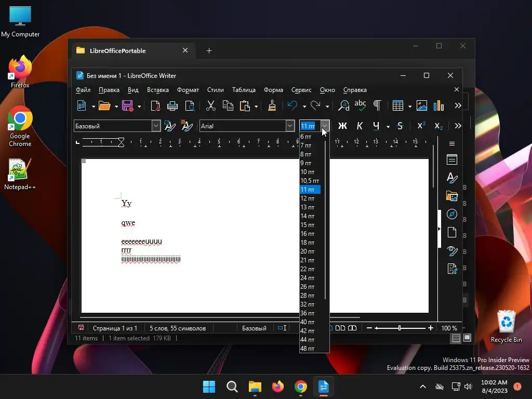Clone formatting with the paintbrush icon
The height and width of the screenshot is (399, 532).
(272, 106)
